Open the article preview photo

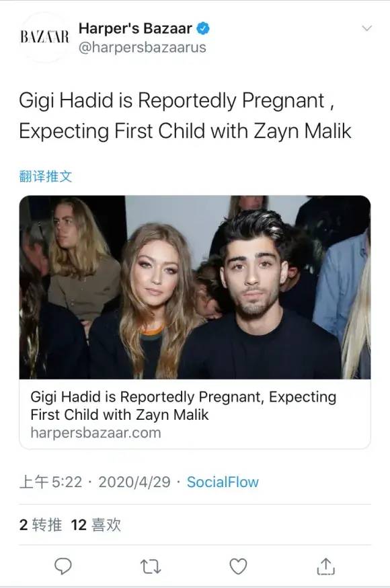tap(195, 287)
